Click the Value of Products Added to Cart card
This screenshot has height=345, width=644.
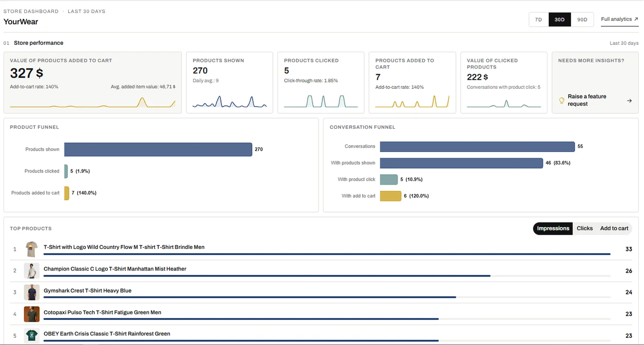pos(93,83)
